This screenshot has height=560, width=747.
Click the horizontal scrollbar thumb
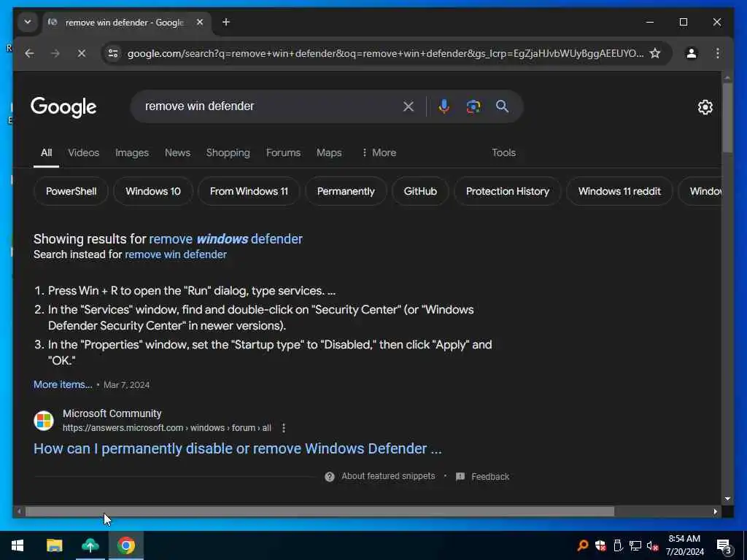[320, 512]
